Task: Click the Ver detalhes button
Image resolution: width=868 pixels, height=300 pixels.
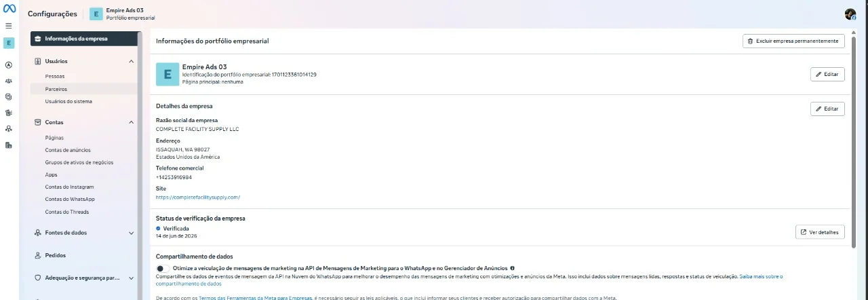Action: (x=820, y=232)
